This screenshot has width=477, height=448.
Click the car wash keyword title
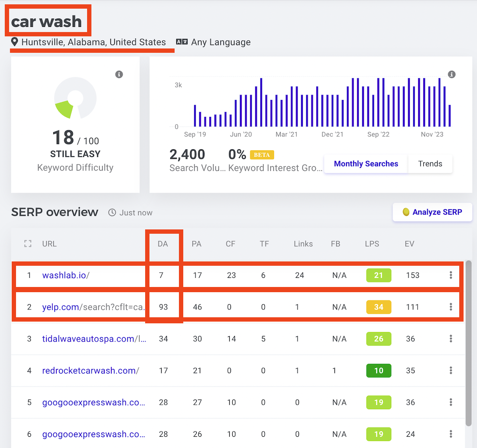[46, 22]
